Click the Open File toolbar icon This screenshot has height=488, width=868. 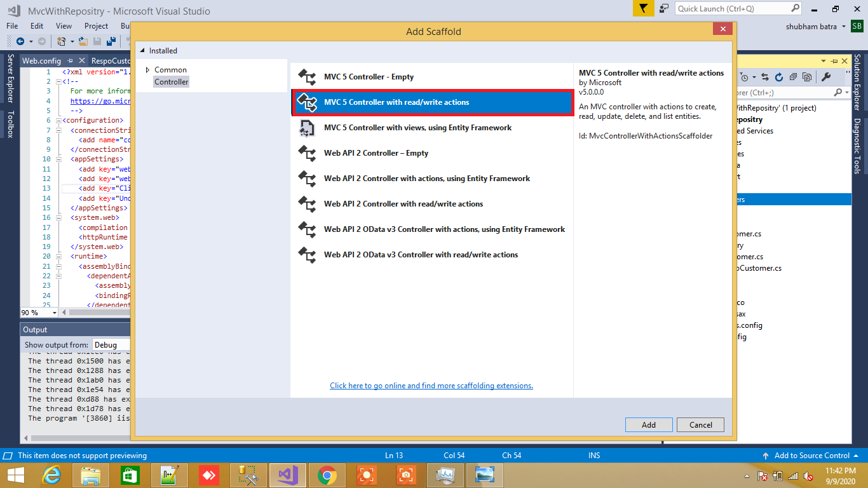[x=83, y=41]
